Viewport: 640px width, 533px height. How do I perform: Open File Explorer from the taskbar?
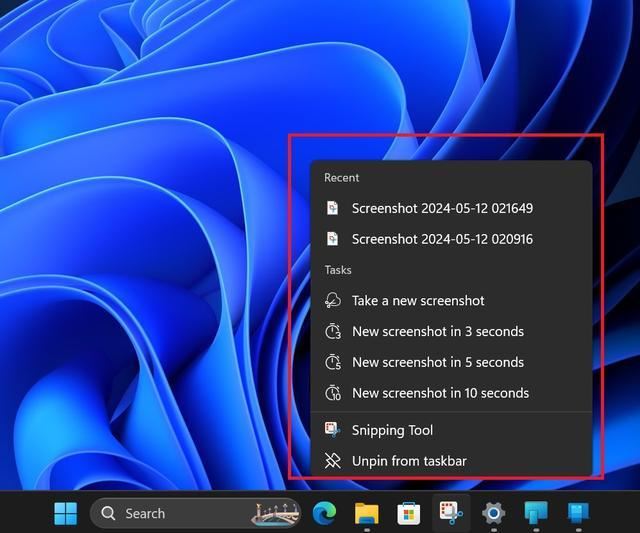click(x=366, y=513)
